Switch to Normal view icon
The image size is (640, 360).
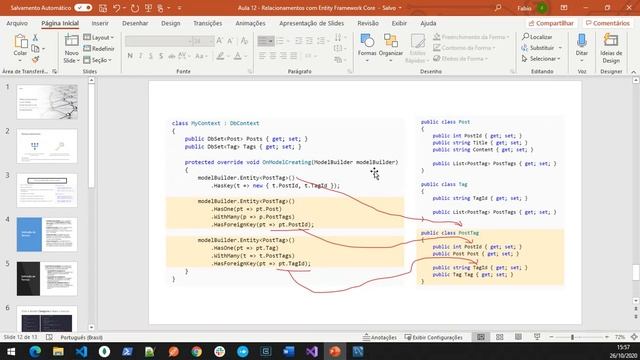[x=481, y=337]
